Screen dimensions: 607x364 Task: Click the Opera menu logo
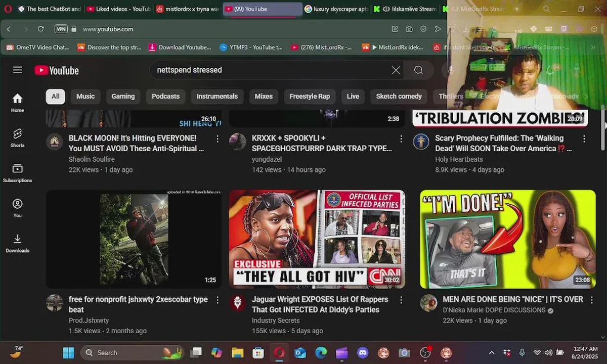[8, 9]
